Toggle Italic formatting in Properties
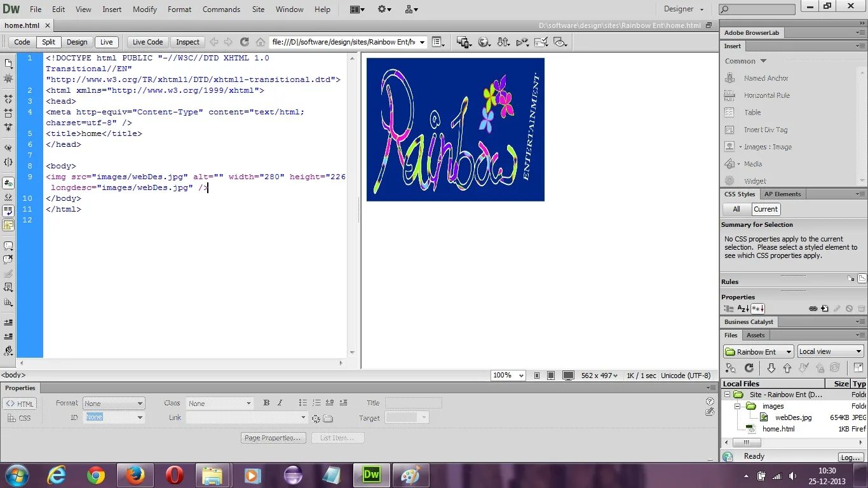 pos(280,403)
